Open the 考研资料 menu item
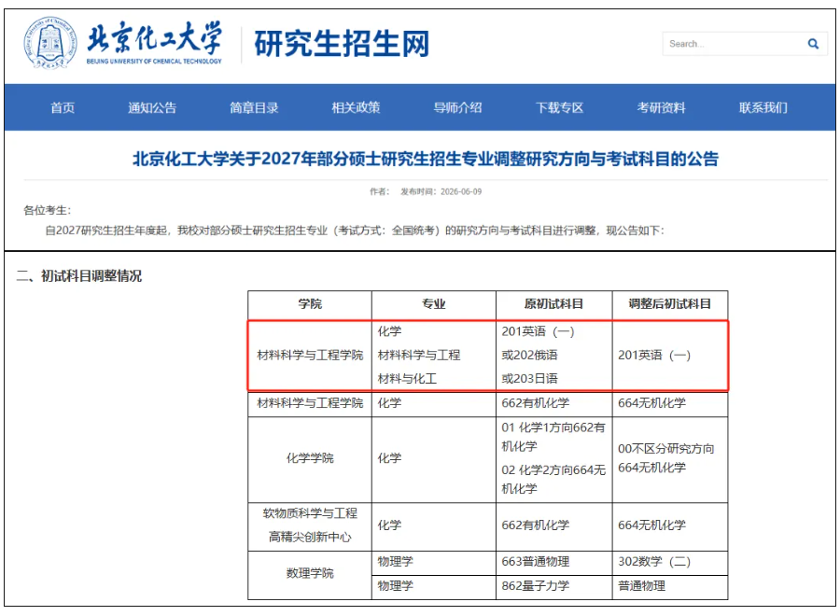840x616 pixels. point(661,107)
